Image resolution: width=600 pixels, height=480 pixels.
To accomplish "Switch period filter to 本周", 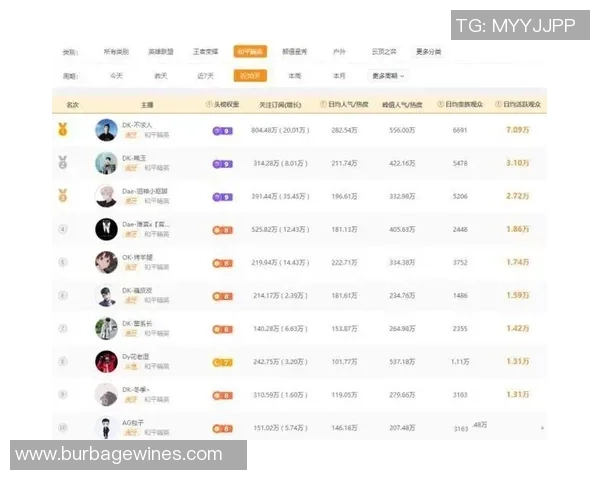I will click(x=294, y=75).
